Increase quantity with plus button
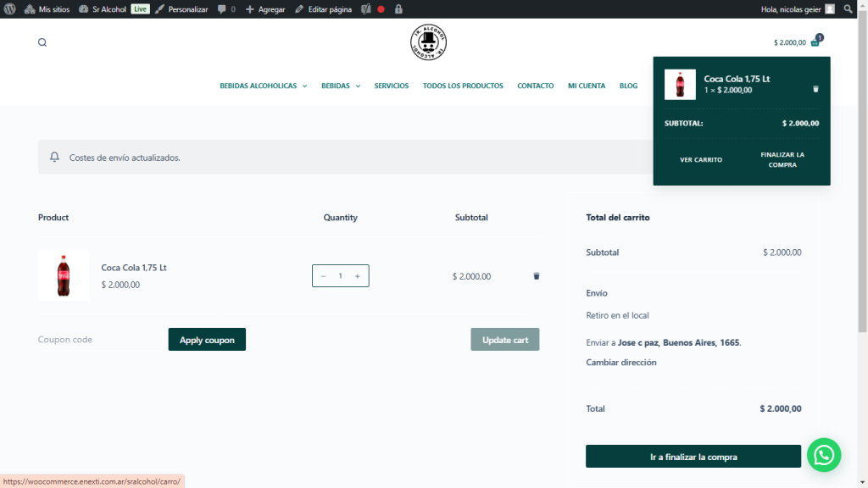 pos(358,276)
